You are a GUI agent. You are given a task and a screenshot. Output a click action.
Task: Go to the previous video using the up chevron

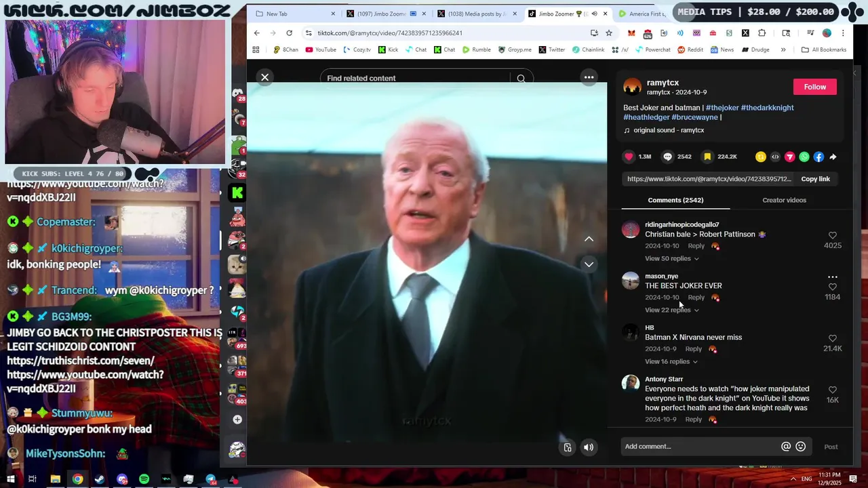point(589,239)
